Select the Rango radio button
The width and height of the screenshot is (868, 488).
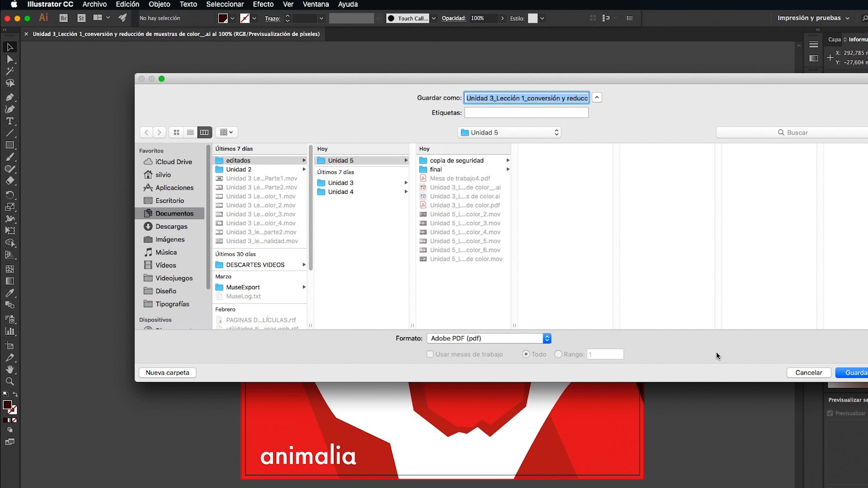pos(558,354)
